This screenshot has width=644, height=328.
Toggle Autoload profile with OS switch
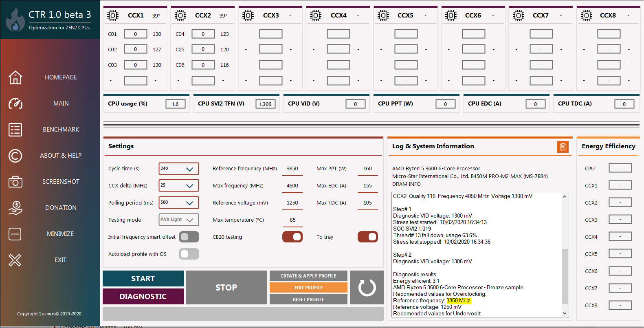click(x=189, y=254)
